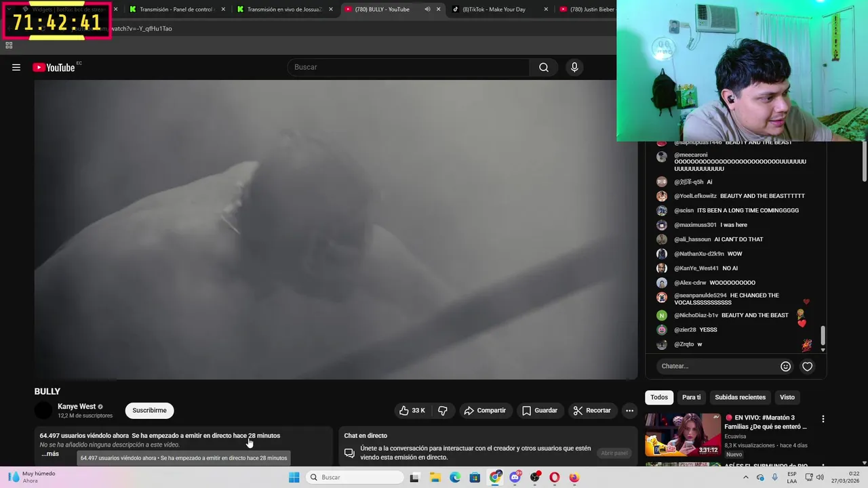Image resolution: width=868 pixels, height=488 pixels.
Task: Click the taskbar microphone tray icon
Action: coord(775,477)
